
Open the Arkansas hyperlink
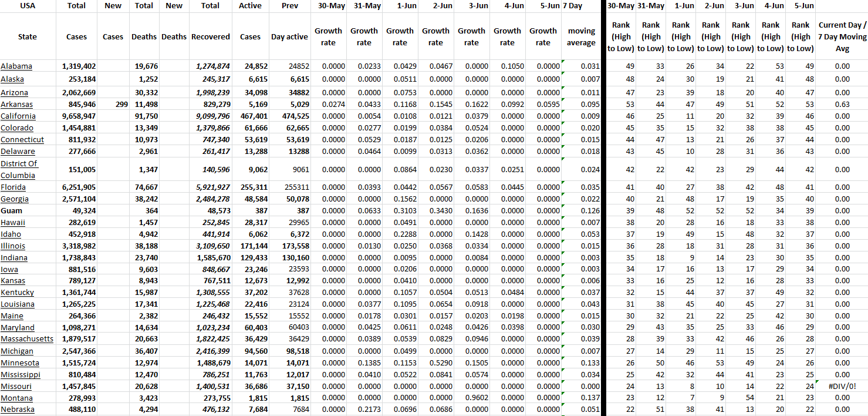tap(16, 105)
